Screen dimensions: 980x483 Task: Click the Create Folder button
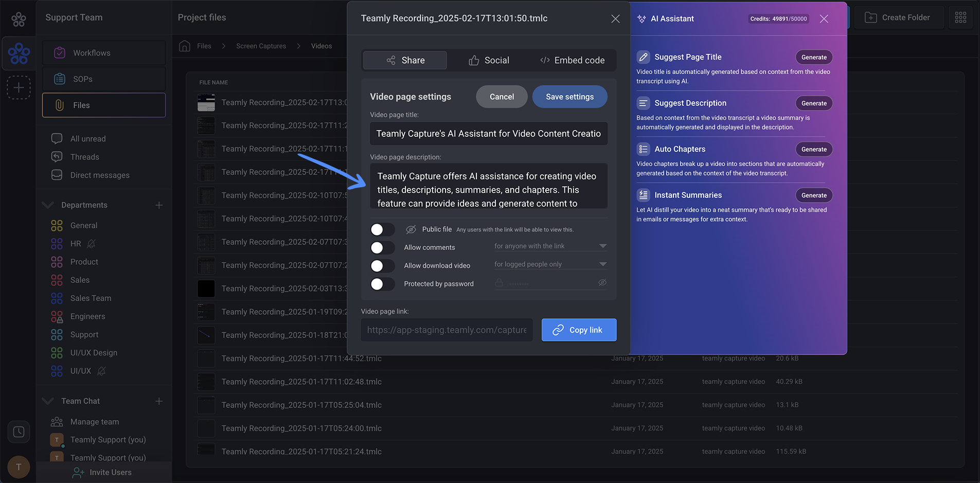pos(899,17)
